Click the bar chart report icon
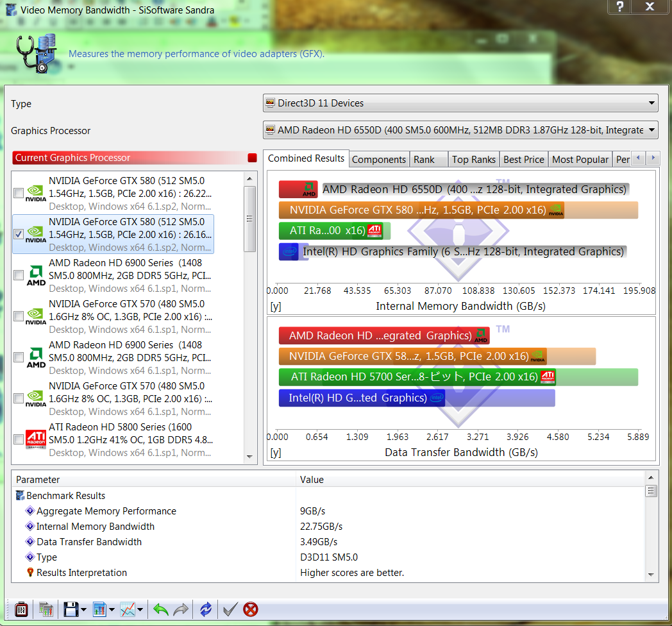This screenshot has width=672, height=626. click(99, 609)
